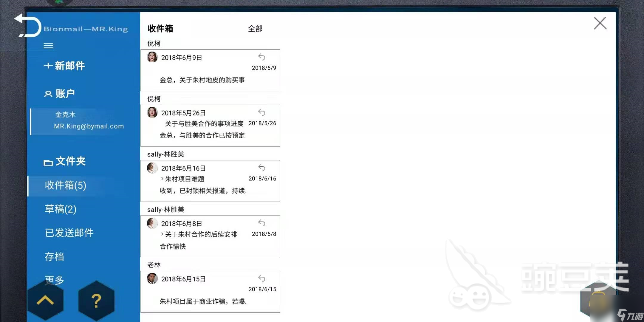Reply to the 2018年5月26日 email
Screen dimensions: 644x322
[x=262, y=112]
